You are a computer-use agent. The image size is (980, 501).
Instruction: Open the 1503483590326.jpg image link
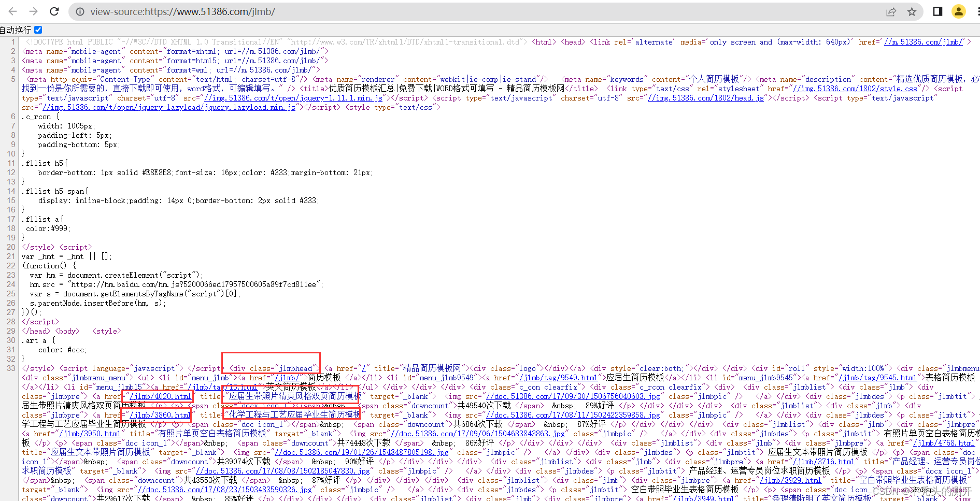click(225, 490)
